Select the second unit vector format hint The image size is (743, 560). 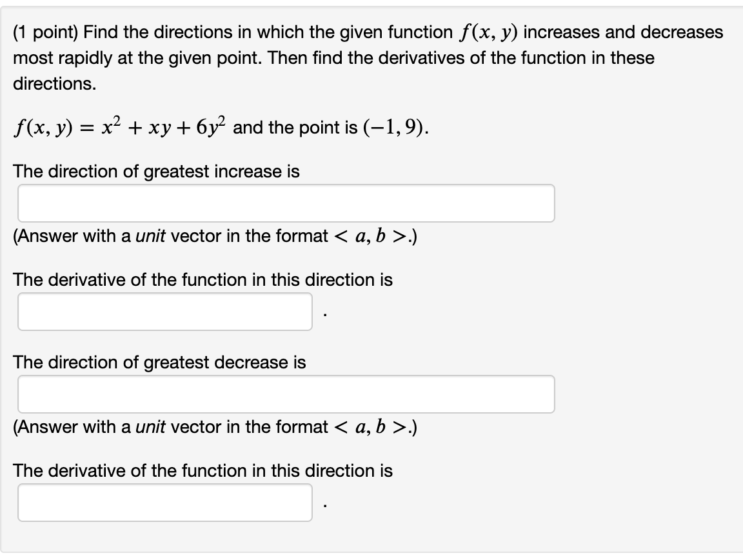213,426
